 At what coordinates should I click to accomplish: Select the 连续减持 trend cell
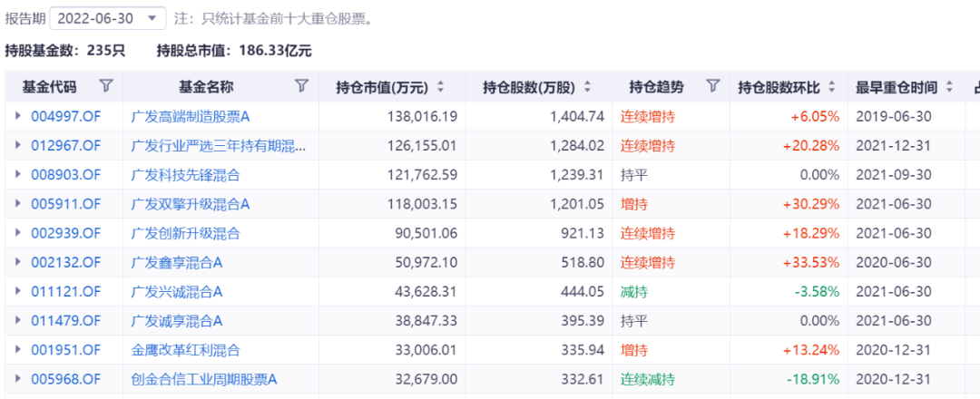pyautogui.click(x=648, y=379)
